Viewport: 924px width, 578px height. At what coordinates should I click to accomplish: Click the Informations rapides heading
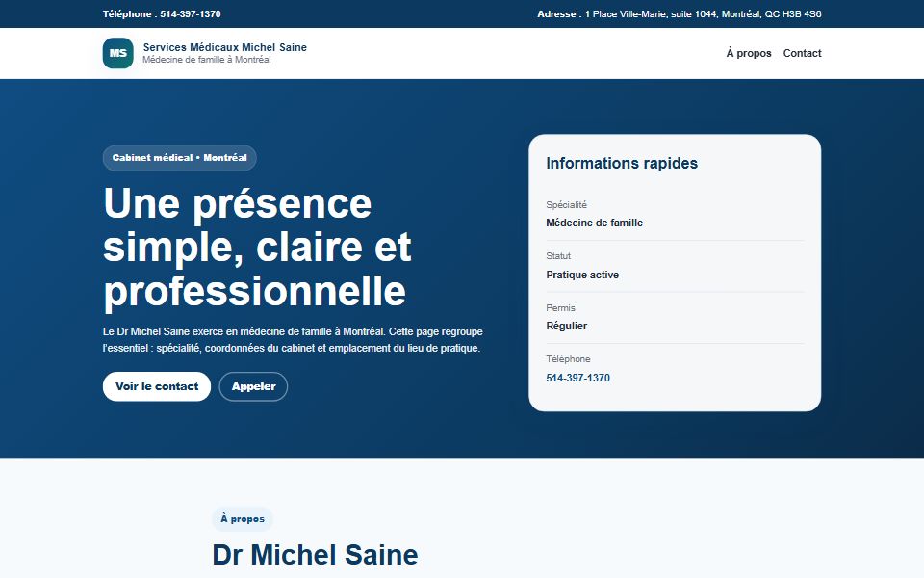pyautogui.click(x=622, y=163)
